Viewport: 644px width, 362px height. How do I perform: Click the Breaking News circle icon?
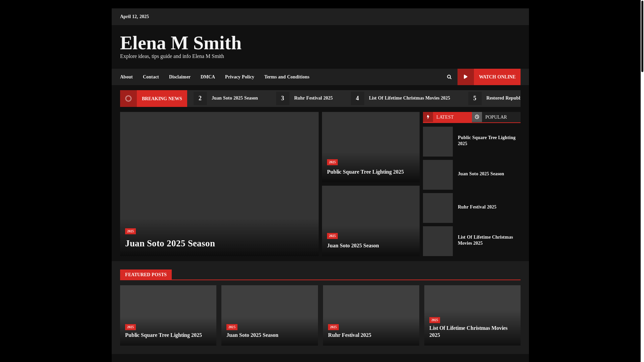coord(128,99)
